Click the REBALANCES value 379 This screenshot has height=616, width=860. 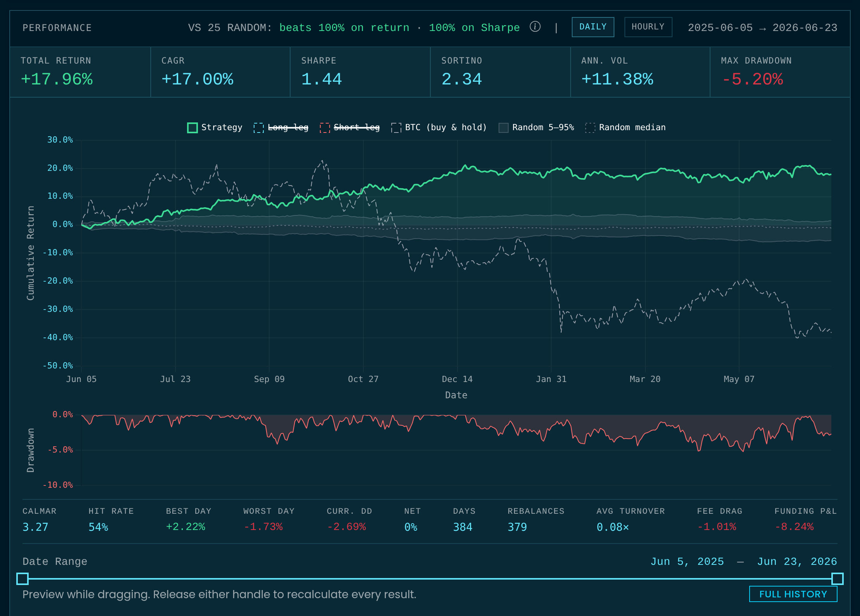(517, 527)
